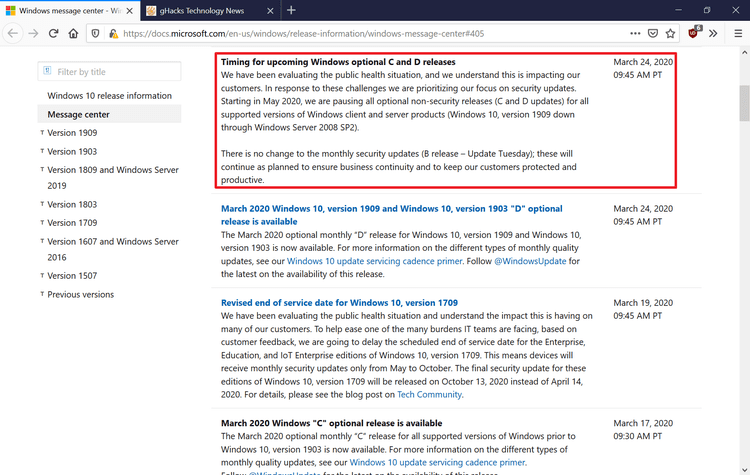Open cadence primer link in March "C" release post
This screenshot has width=750, height=475.
click(x=437, y=462)
